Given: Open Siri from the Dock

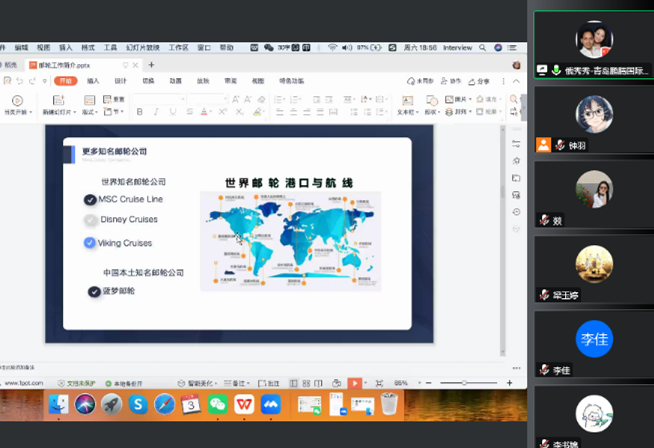Looking at the screenshot, I should coord(85,404).
